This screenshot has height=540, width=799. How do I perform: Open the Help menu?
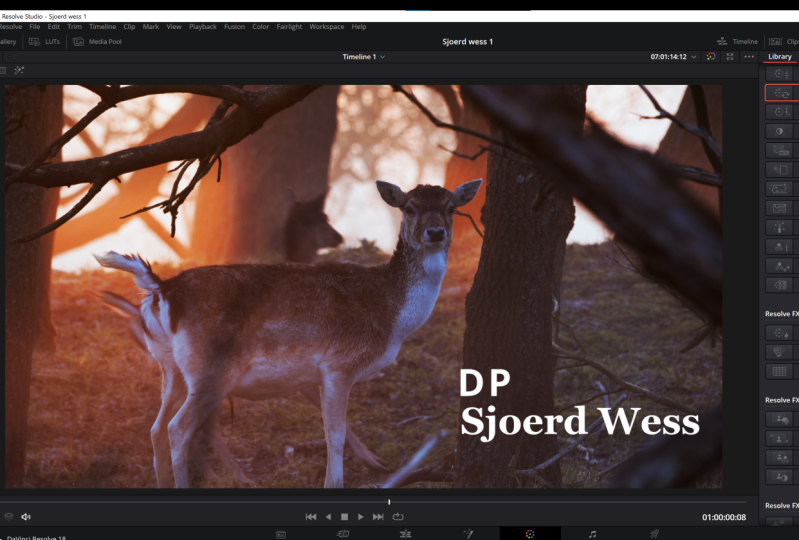coord(359,26)
